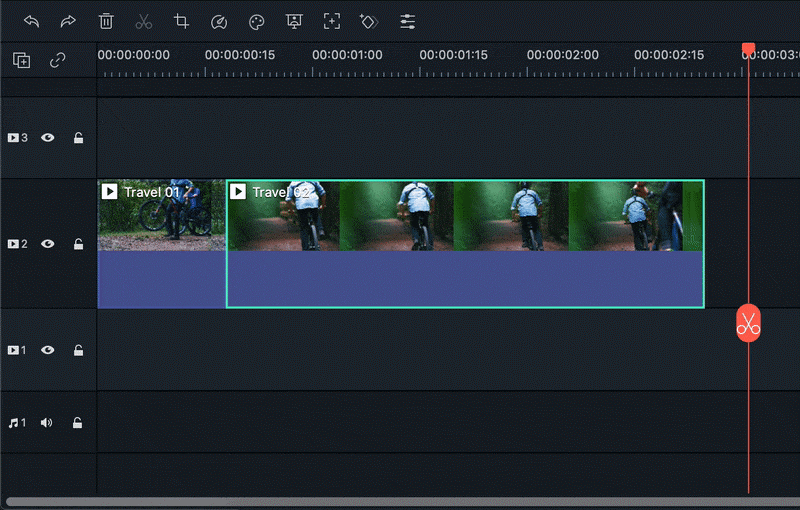Click ruler at 00:00:01:15

pos(454,55)
